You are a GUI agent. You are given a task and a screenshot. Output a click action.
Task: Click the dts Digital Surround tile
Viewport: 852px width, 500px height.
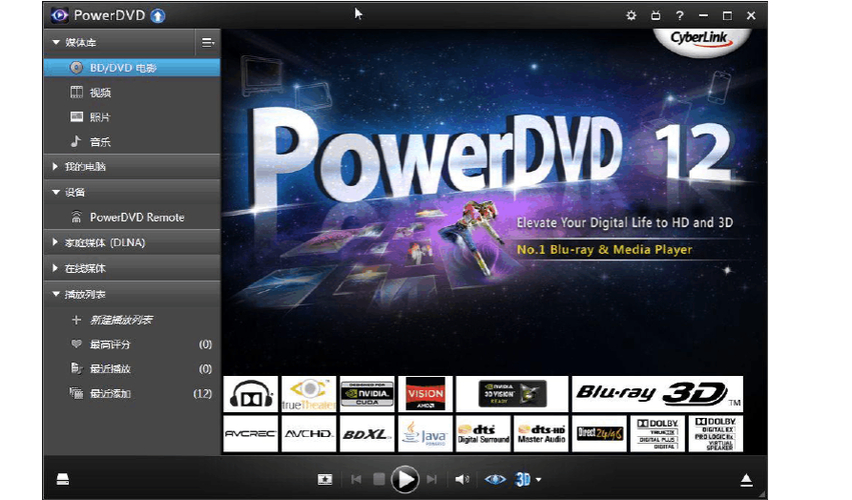(484, 434)
